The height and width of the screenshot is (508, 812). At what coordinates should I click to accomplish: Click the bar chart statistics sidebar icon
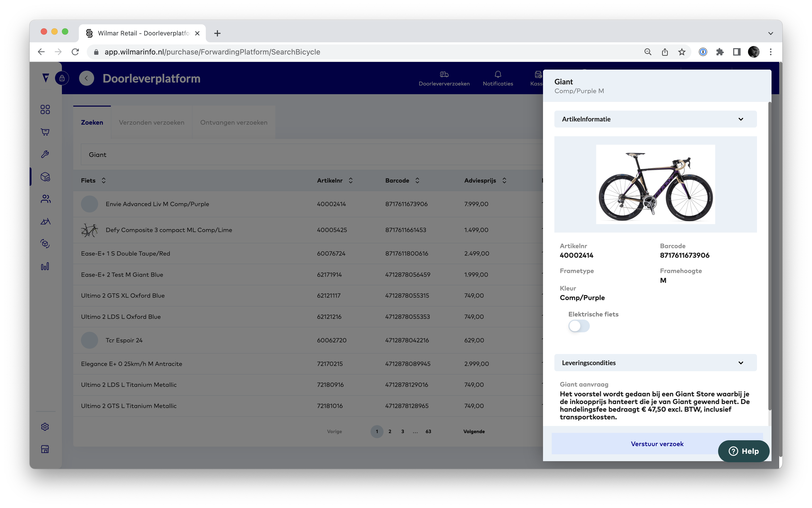[x=45, y=266]
